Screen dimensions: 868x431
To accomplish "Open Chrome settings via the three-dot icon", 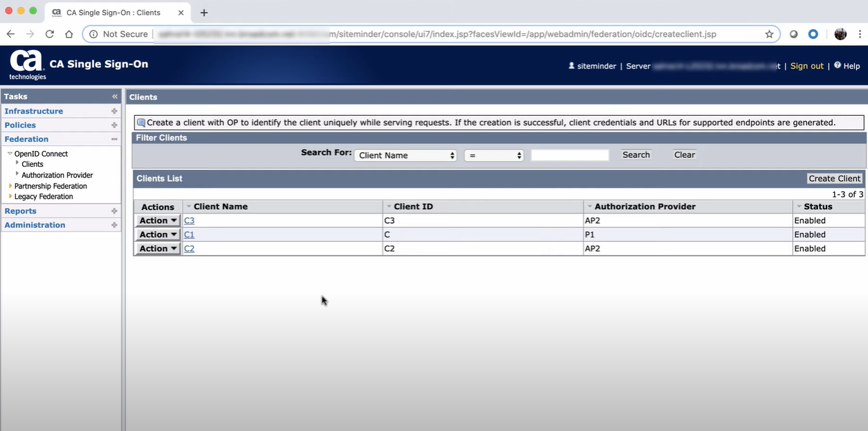I will (x=860, y=33).
